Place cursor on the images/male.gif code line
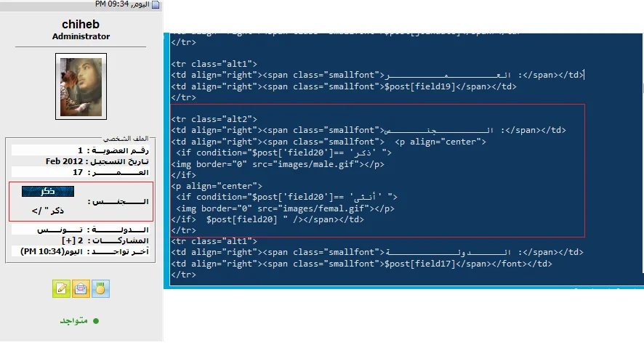Screen dimensions: 644x345 [x=278, y=164]
